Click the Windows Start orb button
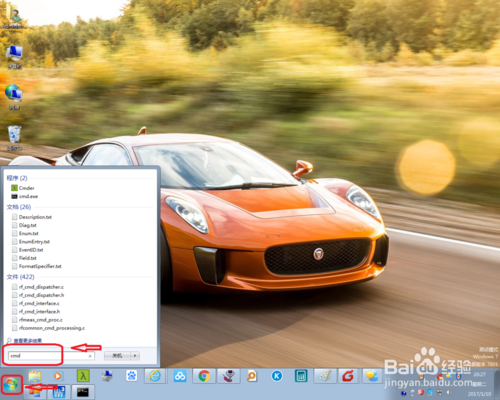The height and width of the screenshot is (400, 500). (11, 385)
